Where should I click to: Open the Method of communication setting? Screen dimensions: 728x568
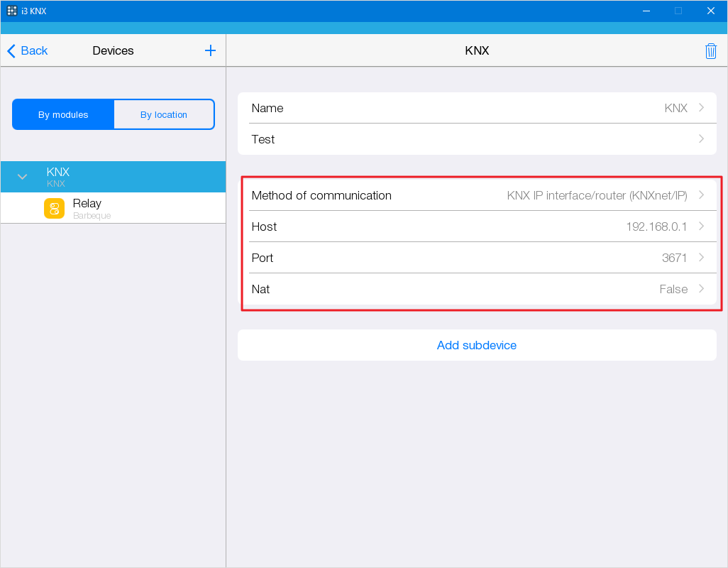pyautogui.click(x=476, y=195)
